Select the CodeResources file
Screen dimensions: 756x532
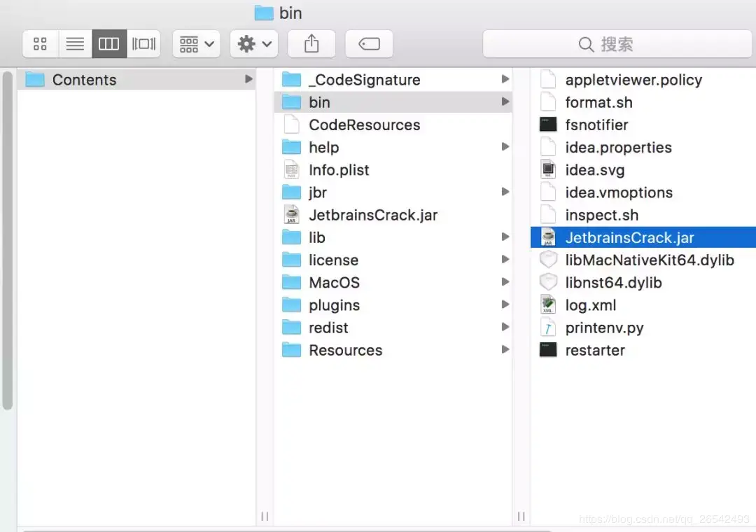tap(393, 125)
